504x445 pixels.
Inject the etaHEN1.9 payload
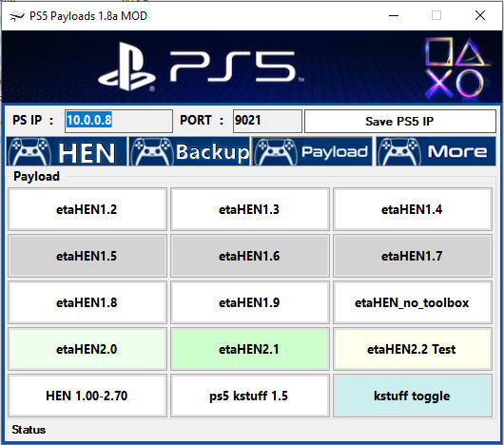tap(250, 302)
